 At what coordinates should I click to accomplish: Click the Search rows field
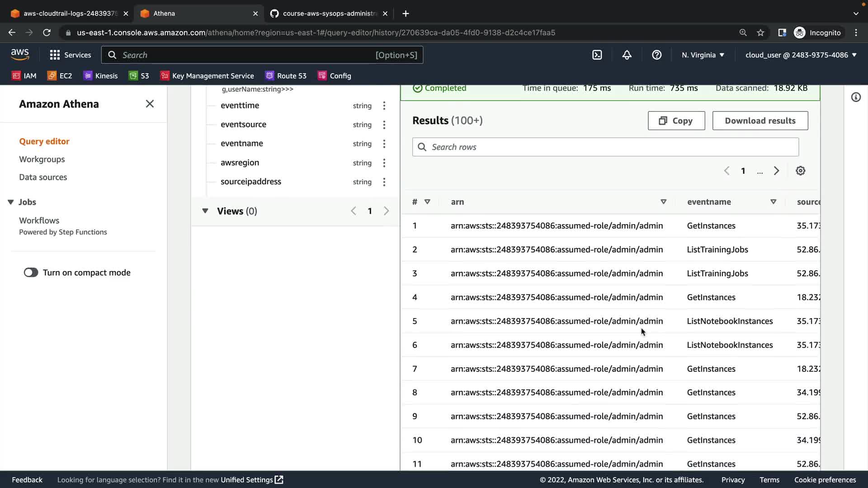pyautogui.click(x=605, y=147)
